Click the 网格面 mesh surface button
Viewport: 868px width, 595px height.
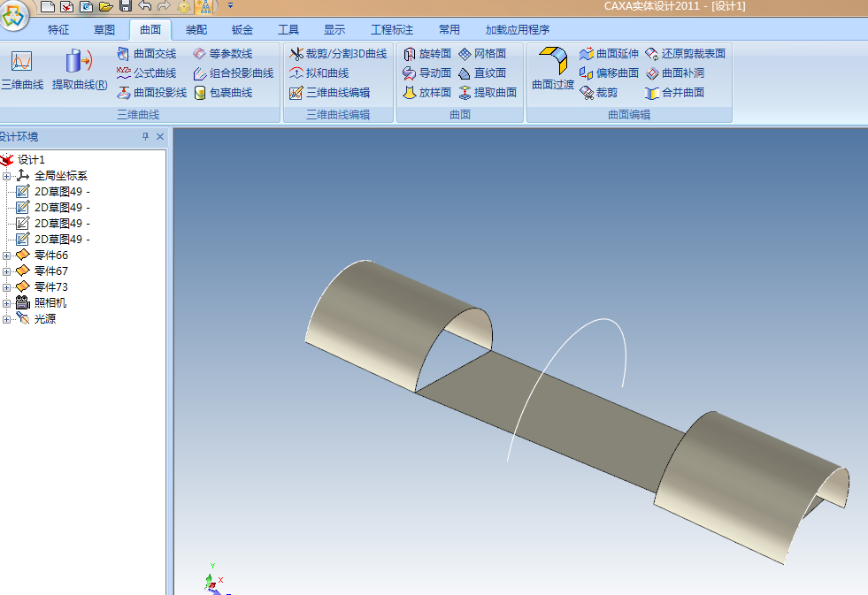482,54
